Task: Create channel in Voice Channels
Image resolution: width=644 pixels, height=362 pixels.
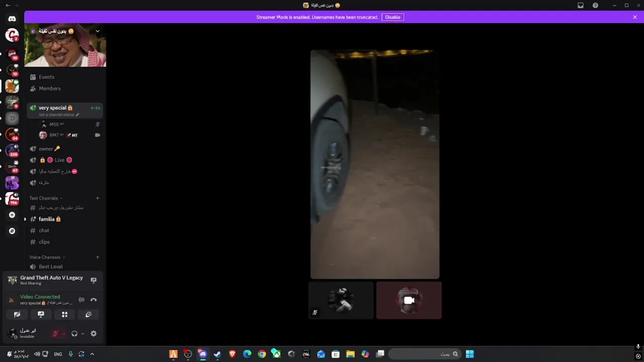Action: [x=98, y=257]
